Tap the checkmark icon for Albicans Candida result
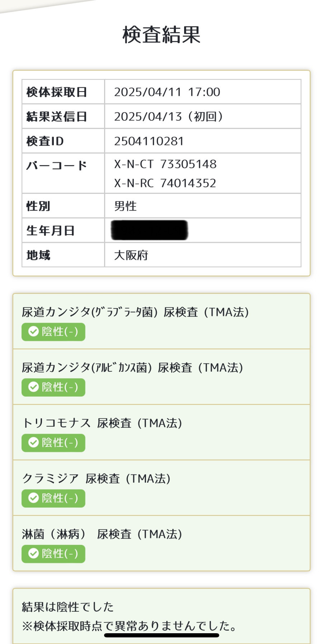 coord(33,387)
